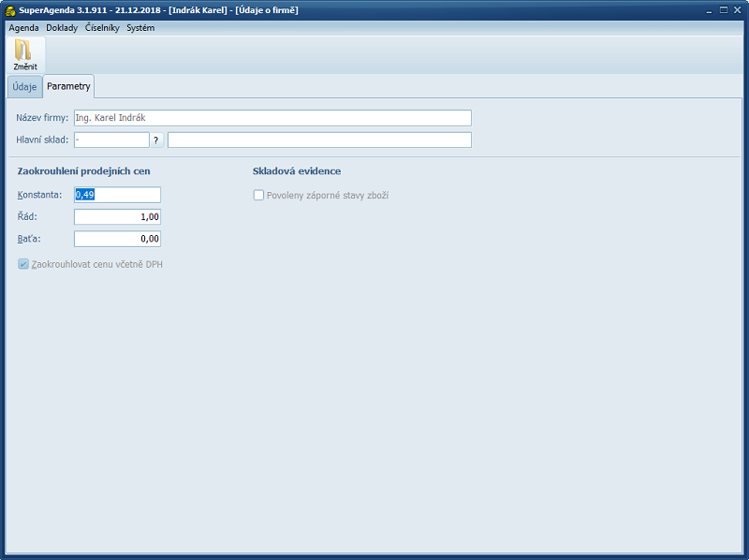749x560 pixels.
Task: Click the Název firmy label
Action: coord(42,118)
